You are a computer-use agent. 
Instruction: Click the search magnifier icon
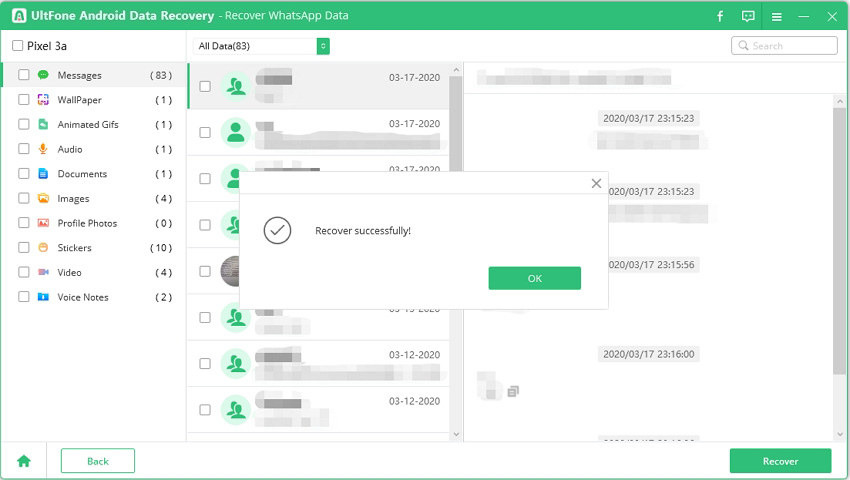tap(743, 46)
